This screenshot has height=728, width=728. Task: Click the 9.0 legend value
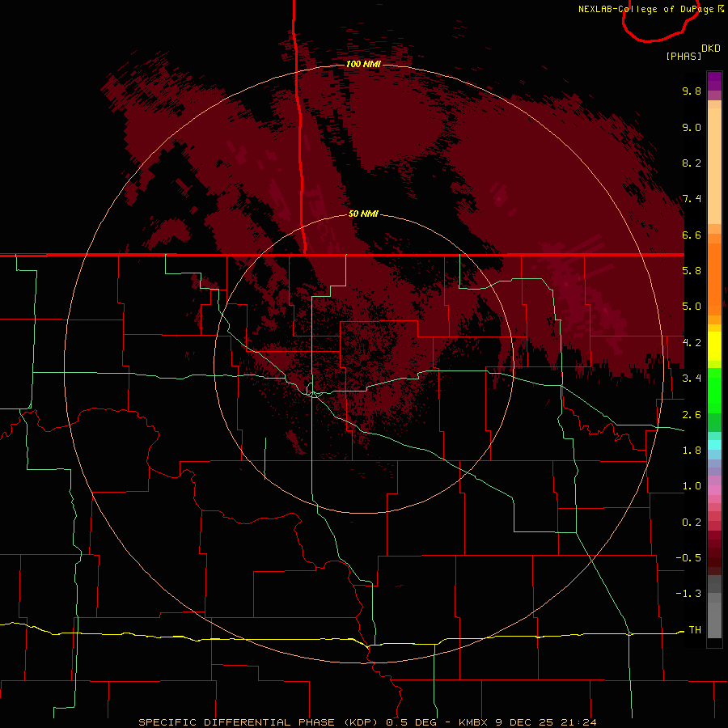click(692, 127)
